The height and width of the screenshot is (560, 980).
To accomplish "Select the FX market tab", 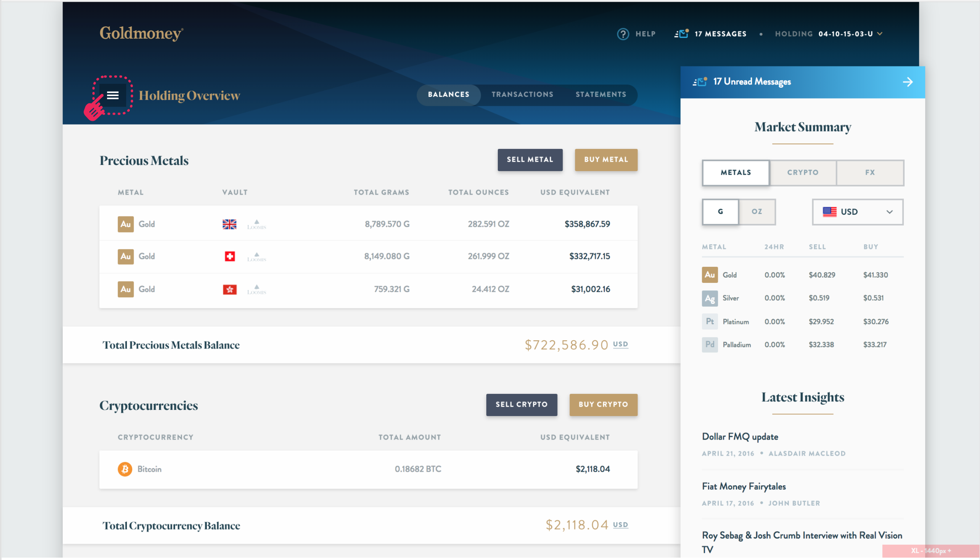I will 870,172.
